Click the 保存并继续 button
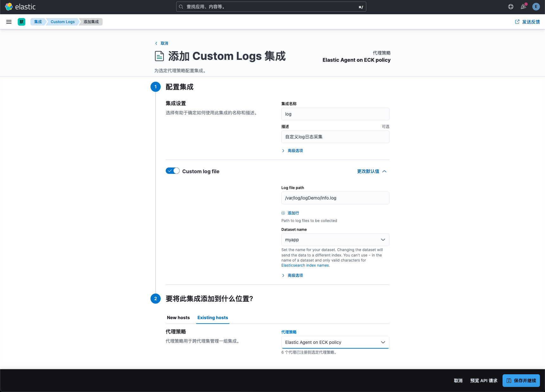545x392 pixels. pyautogui.click(x=521, y=381)
